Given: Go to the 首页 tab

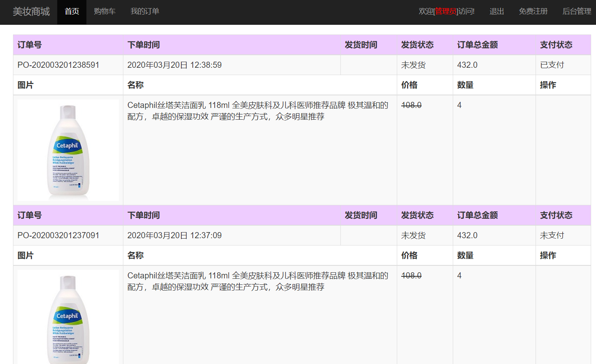Looking at the screenshot, I should 72,11.
